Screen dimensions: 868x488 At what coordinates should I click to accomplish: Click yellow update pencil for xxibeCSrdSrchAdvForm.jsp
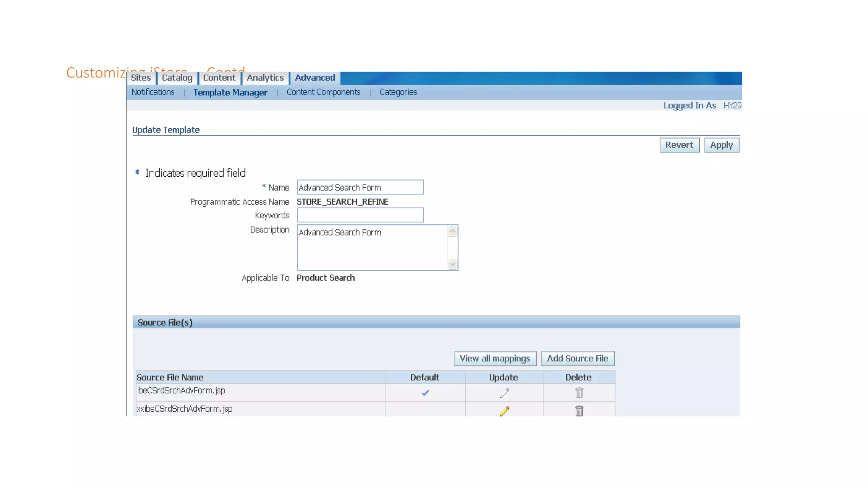504,411
